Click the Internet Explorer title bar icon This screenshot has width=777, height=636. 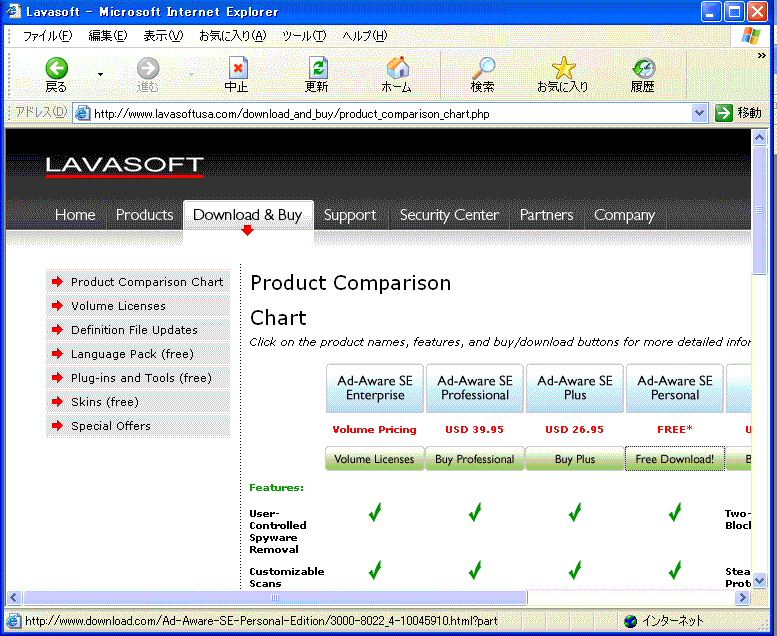click(x=14, y=11)
